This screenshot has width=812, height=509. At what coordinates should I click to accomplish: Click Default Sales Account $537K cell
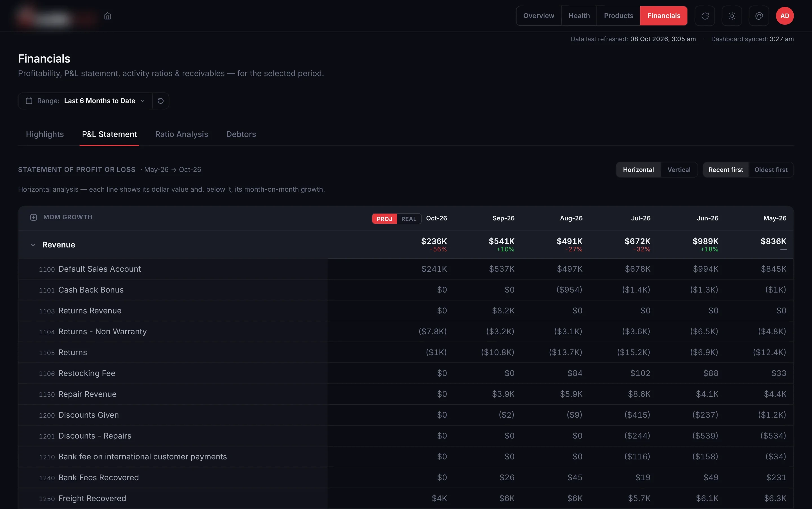coord(502,269)
